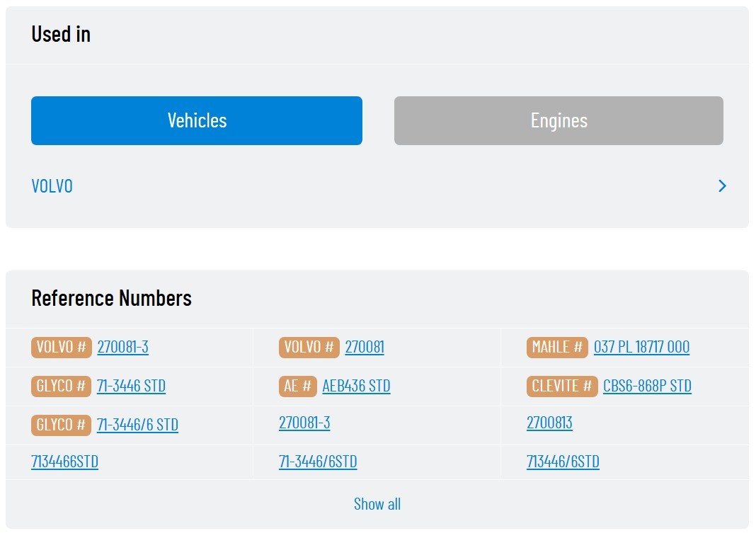Open CLEVITE reference CBS6-868P STD
This screenshot has width=756, height=538.
click(647, 386)
